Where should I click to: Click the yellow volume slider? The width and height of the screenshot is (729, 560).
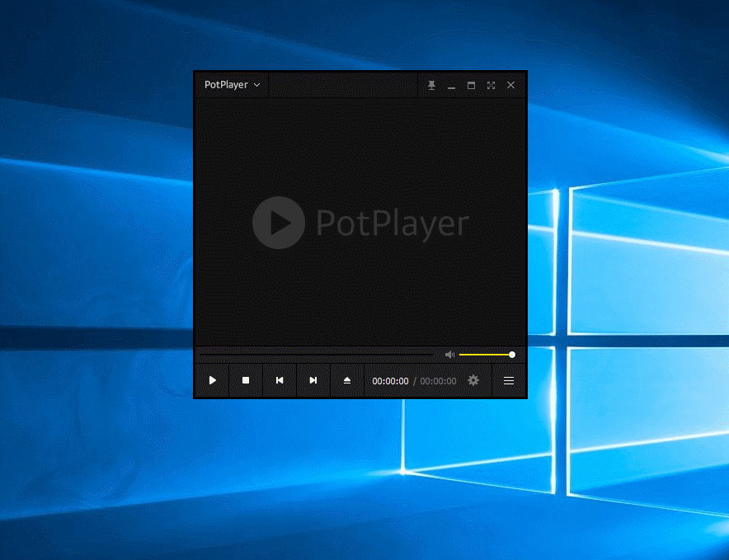coord(487,355)
